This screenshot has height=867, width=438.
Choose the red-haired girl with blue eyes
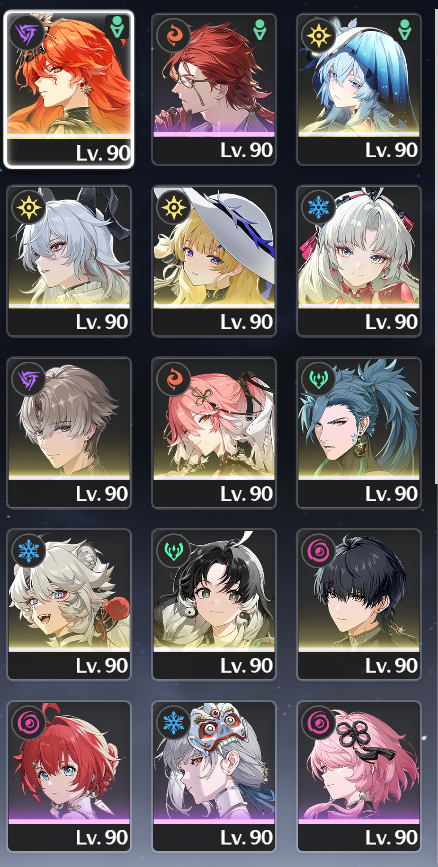[69, 776]
